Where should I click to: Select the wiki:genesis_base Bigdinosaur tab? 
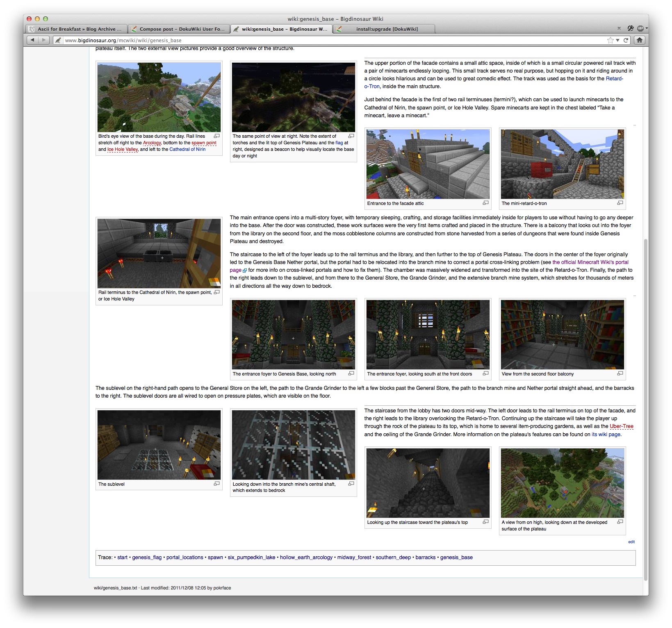pos(281,29)
